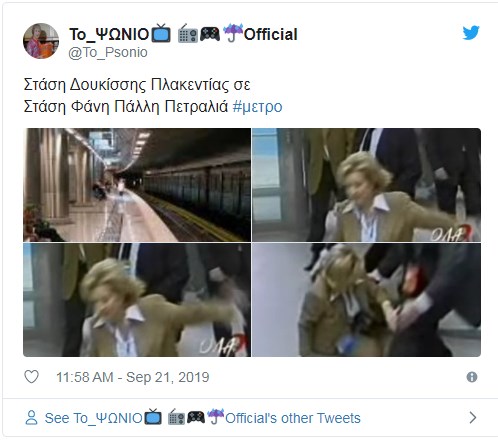Image resolution: width=498 pixels, height=440 pixels.
Task: Click the To_Psonio profile avatar
Action: 41,41
